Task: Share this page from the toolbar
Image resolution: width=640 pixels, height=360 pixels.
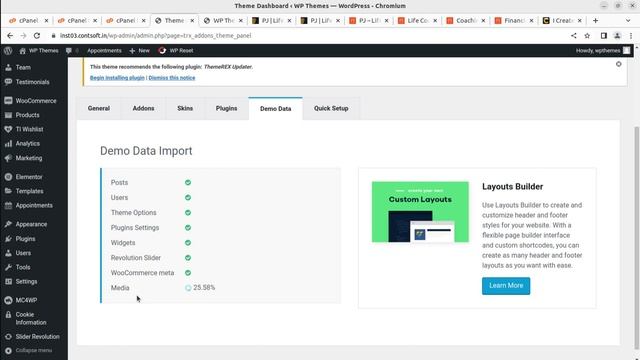Action: click(573, 36)
